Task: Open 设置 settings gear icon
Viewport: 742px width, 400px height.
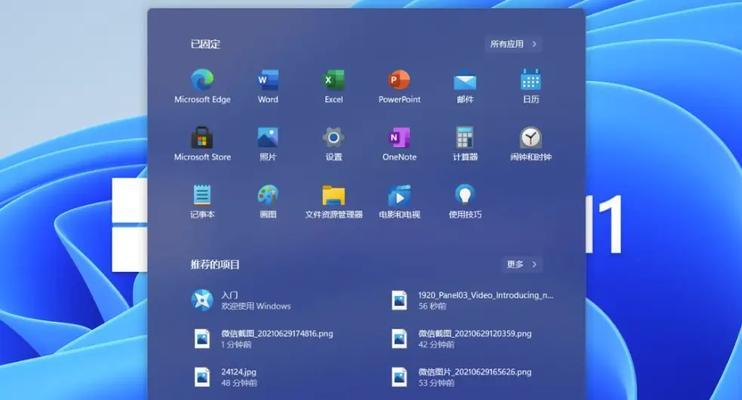Action: (334, 143)
